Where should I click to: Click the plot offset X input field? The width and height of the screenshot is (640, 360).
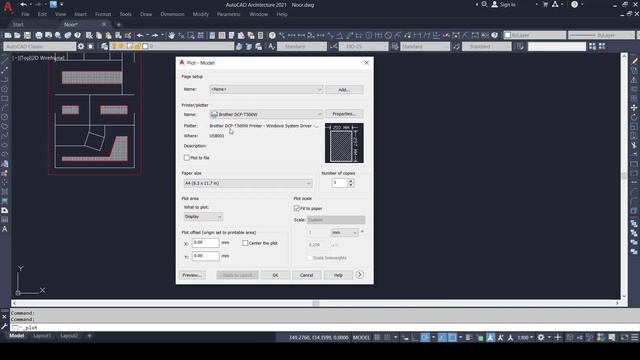coord(205,243)
